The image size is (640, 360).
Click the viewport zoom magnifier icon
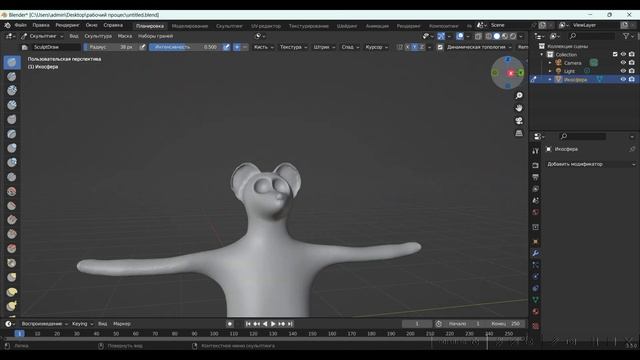point(519,96)
